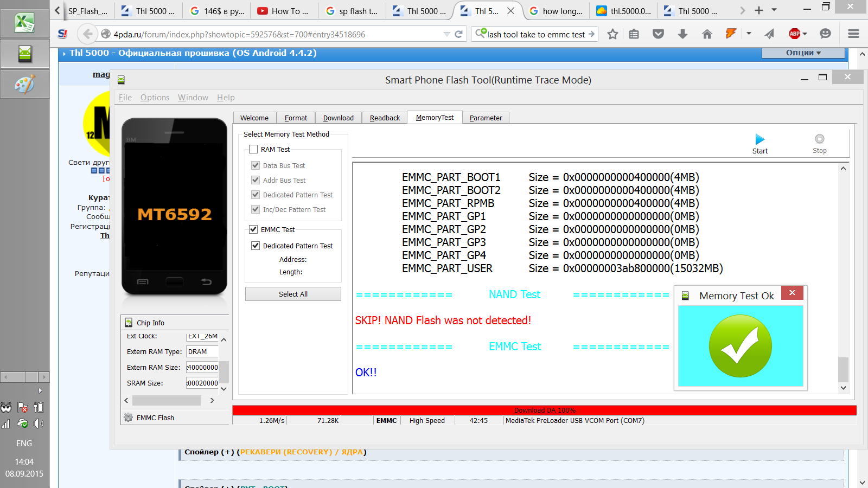Click the browser search box
Screen dimensions: 868x488
click(534, 34)
